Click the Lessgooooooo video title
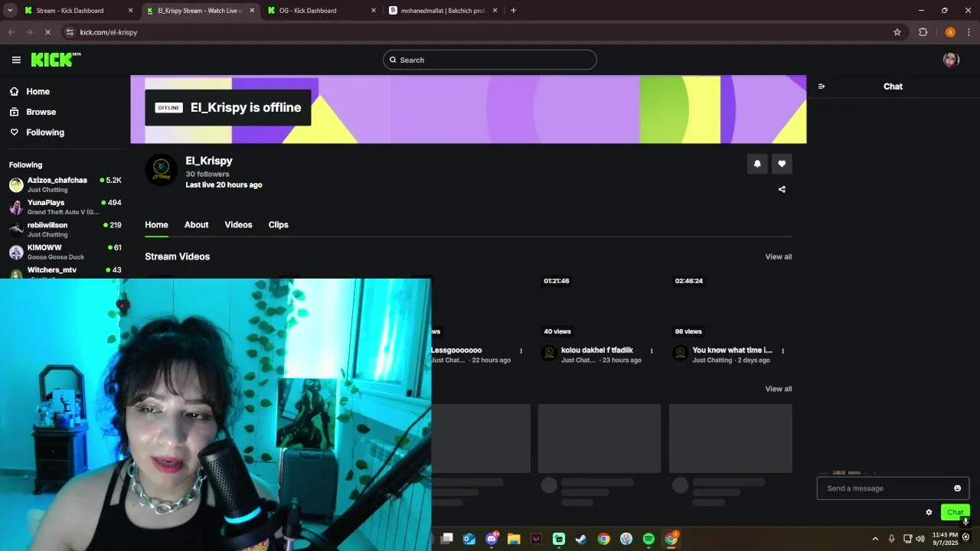 (x=457, y=350)
